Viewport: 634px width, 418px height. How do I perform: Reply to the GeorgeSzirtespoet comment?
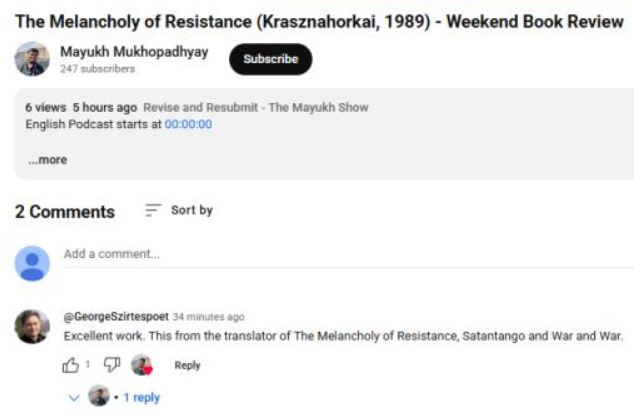tap(188, 366)
